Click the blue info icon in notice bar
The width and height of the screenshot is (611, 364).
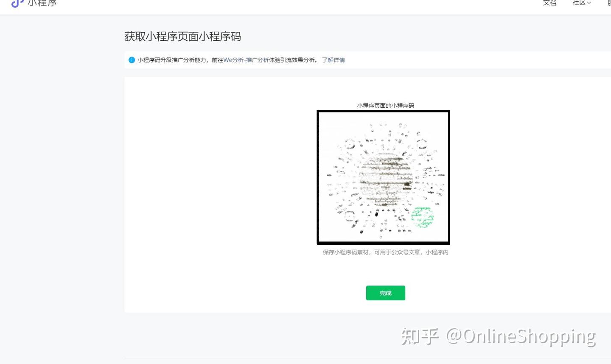(x=132, y=60)
